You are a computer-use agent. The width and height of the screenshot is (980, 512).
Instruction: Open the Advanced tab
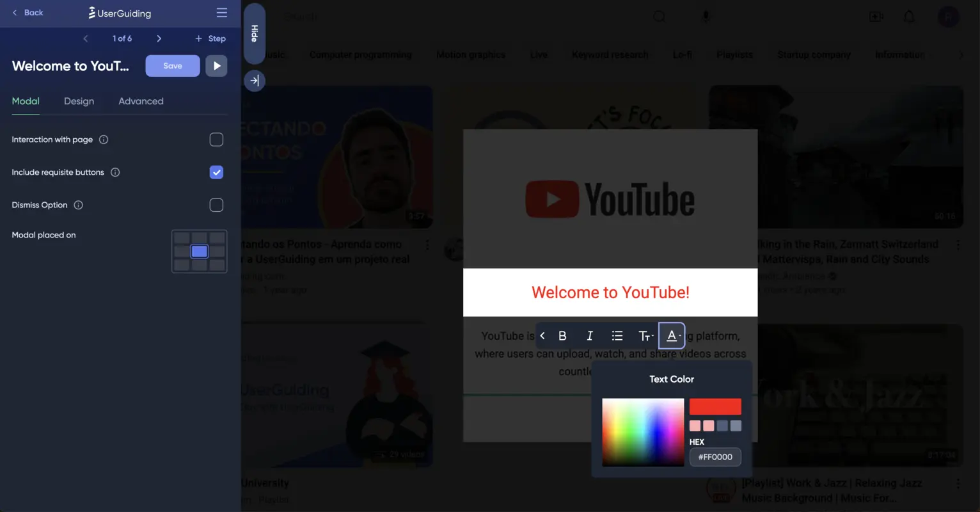coord(141,101)
